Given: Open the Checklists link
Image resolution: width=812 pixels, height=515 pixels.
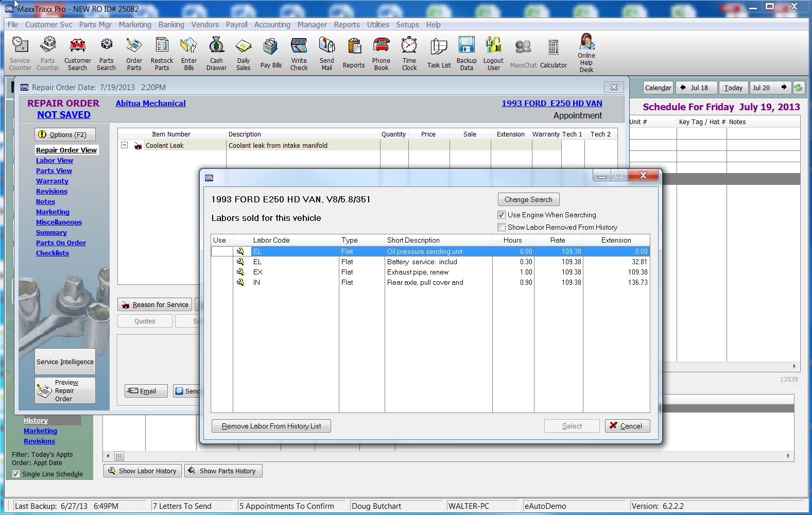Looking at the screenshot, I should coord(53,253).
